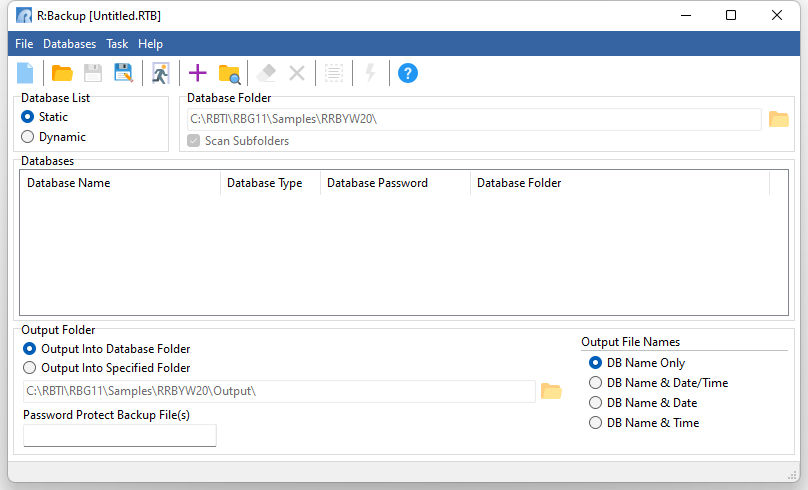Open help with the blue question icon
This screenshot has height=490, width=808.
tap(408, 73)
